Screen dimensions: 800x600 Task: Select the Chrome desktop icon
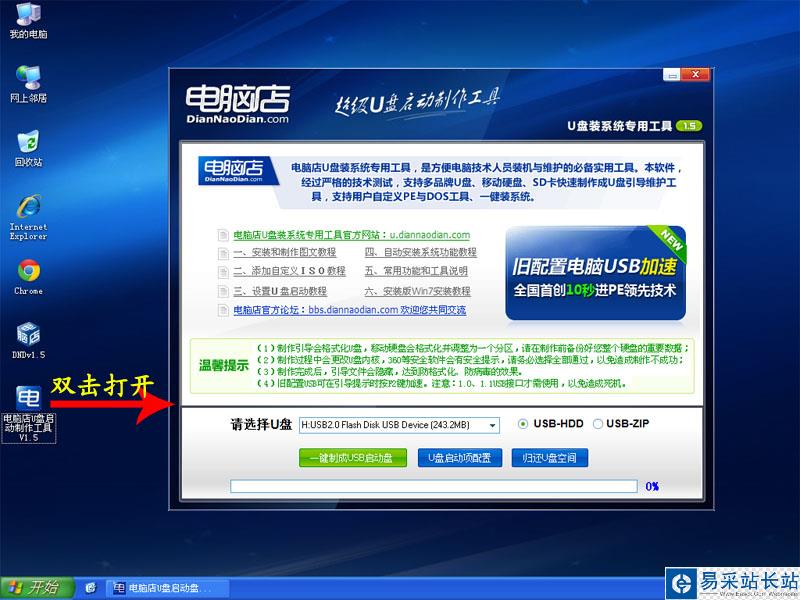point(28,277)
